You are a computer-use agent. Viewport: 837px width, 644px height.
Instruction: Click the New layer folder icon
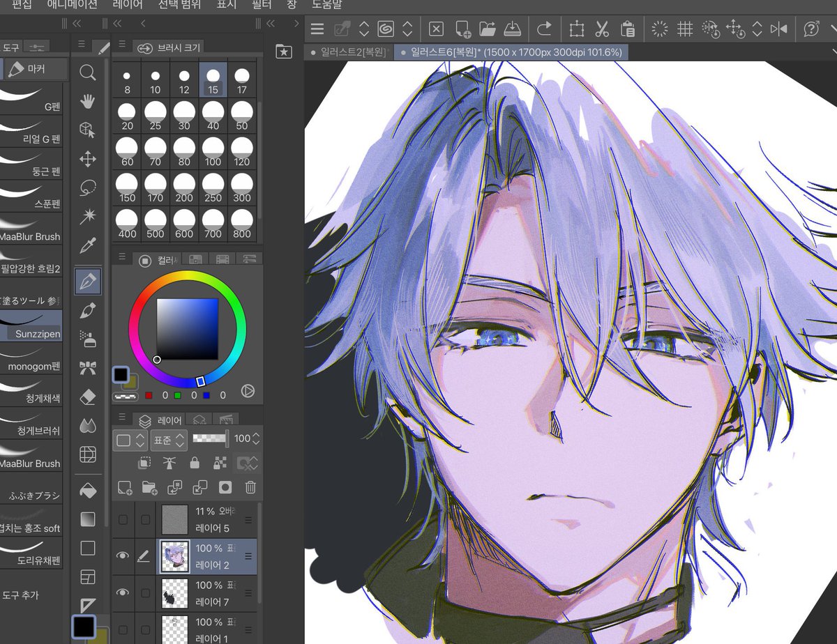pos(149,487)
